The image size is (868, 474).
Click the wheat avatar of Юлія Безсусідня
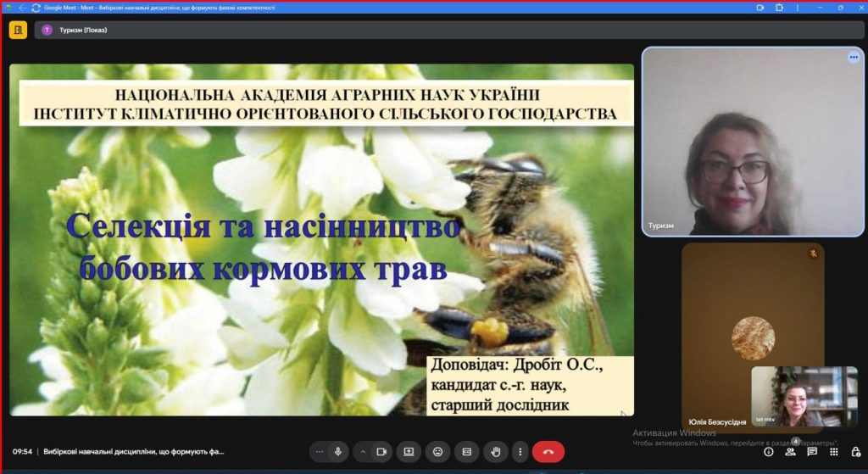coord(753,338)
